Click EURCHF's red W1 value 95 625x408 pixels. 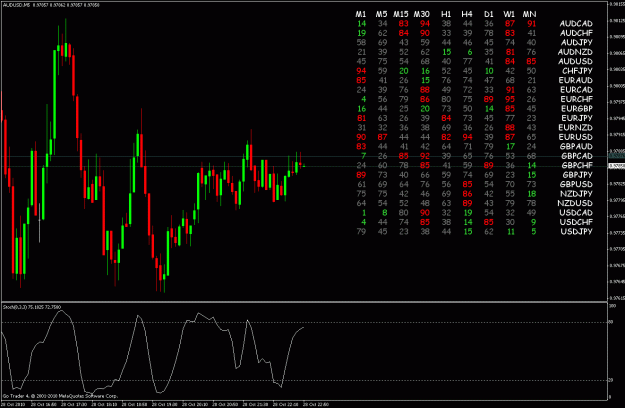[510, 99]
